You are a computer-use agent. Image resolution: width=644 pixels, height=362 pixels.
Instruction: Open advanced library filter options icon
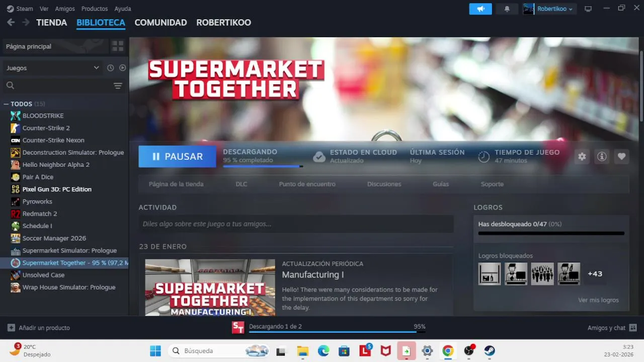click(x=118, y=86)
